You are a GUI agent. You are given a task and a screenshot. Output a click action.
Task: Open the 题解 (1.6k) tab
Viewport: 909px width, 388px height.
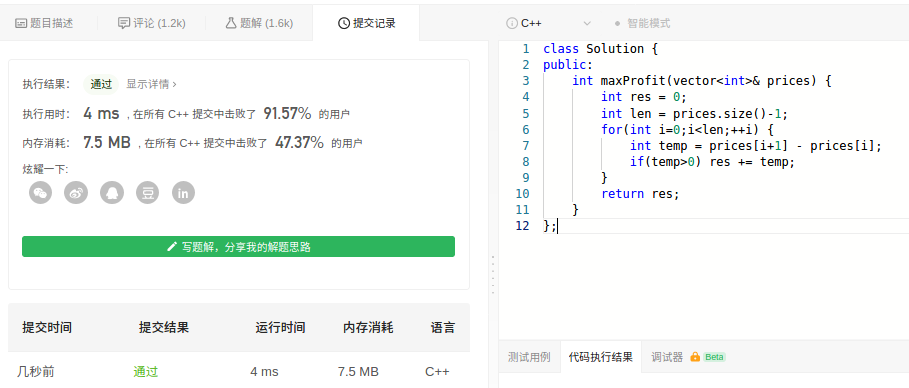click(259, 23)
